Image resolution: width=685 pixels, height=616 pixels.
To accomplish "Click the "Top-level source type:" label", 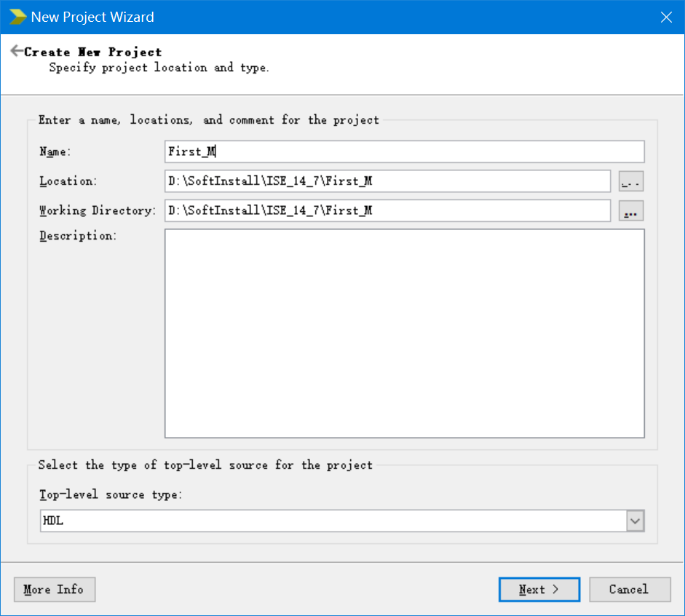I will 111,495.
